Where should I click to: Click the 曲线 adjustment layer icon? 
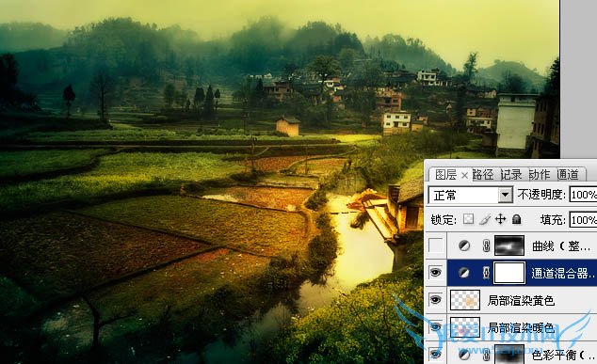(x=463, y=245)
